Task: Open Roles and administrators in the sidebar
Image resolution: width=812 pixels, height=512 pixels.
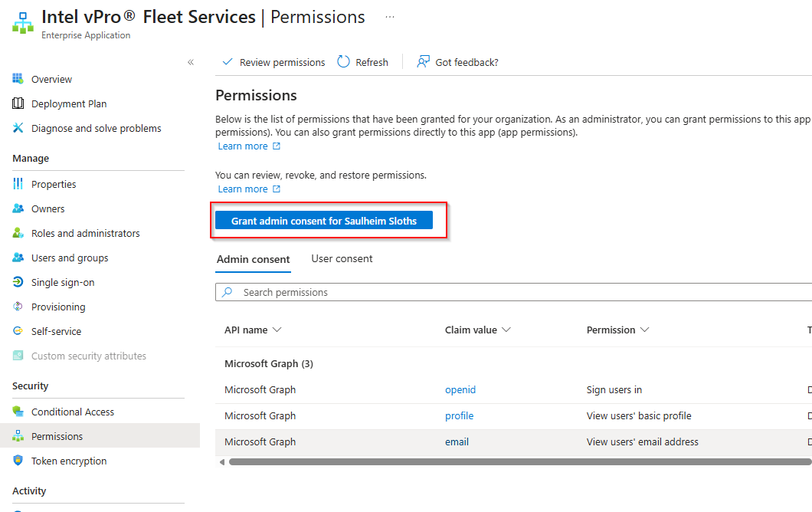Action: 86,233
